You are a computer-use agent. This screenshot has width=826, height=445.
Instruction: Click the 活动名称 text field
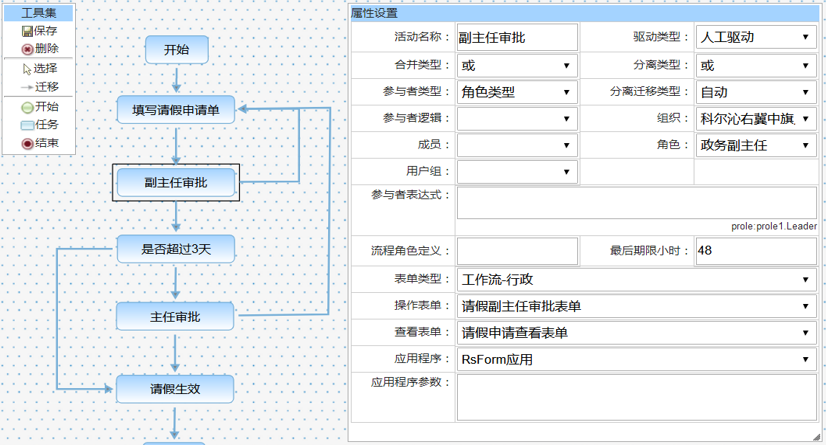tap(517, 37)
